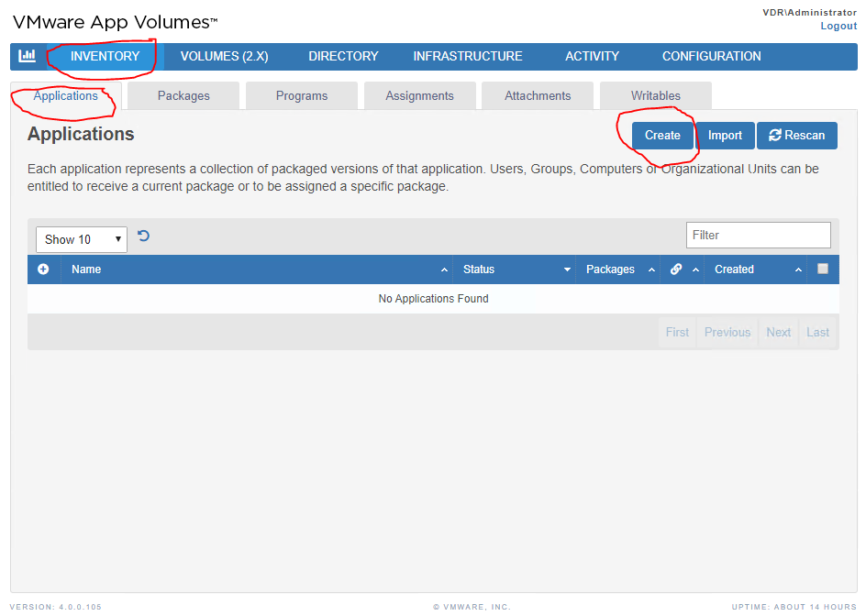Image resolution: width=866 pixels, height=616 pixels.
Task: Go to Previous page
Action: tap(727, 332)
